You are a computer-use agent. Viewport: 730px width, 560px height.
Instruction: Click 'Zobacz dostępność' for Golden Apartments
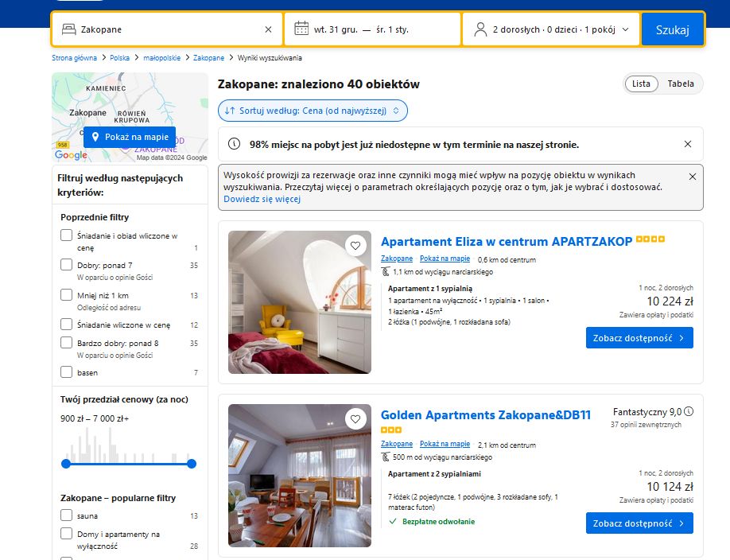pos(639,523)
